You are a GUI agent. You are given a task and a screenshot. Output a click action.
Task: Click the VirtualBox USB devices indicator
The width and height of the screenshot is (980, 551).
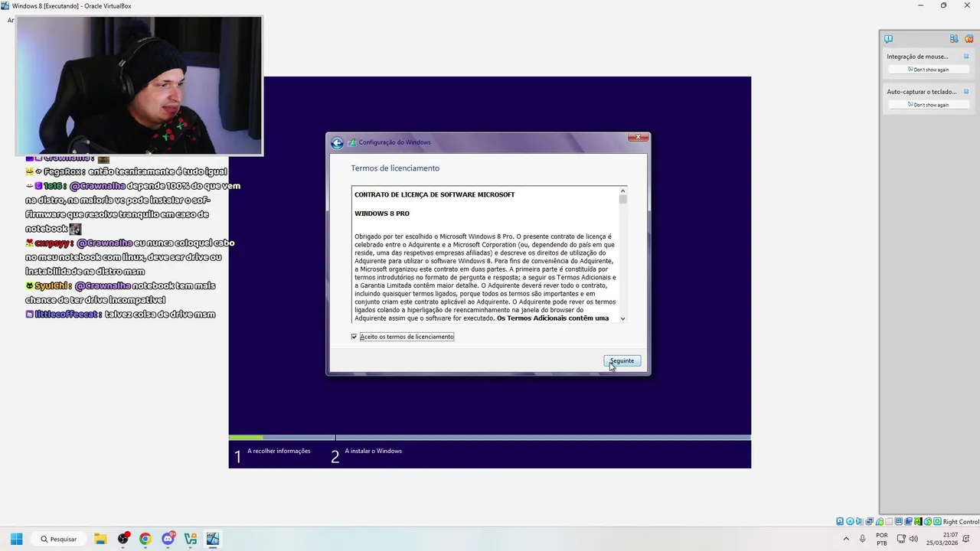pos(880,521)
